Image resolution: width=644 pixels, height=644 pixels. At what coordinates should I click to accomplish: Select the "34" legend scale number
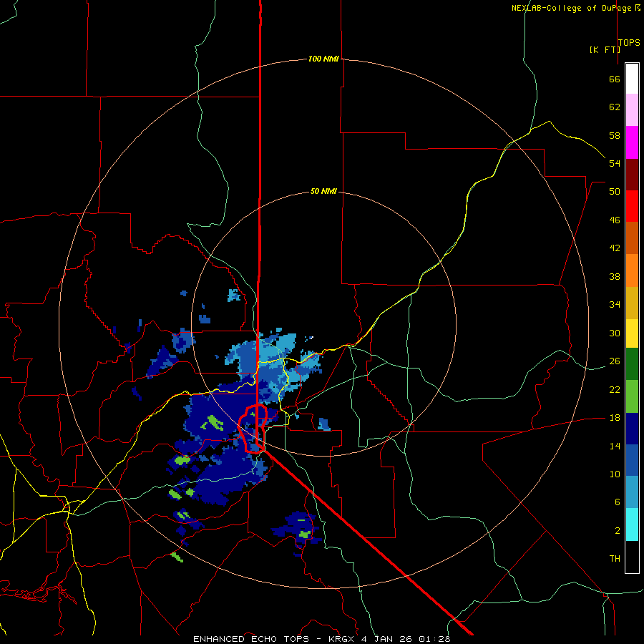[x=615, y=305]
